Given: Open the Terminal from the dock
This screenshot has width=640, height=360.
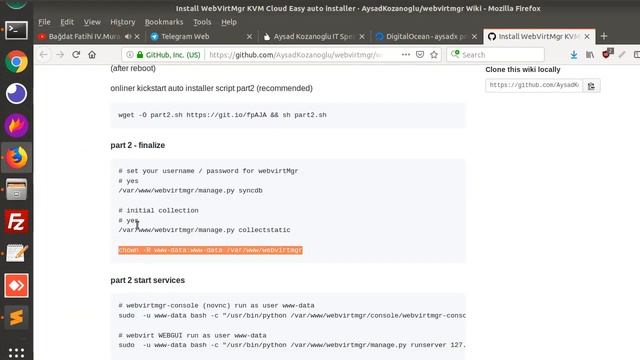Looking at the screenshot, I should 16,30.
